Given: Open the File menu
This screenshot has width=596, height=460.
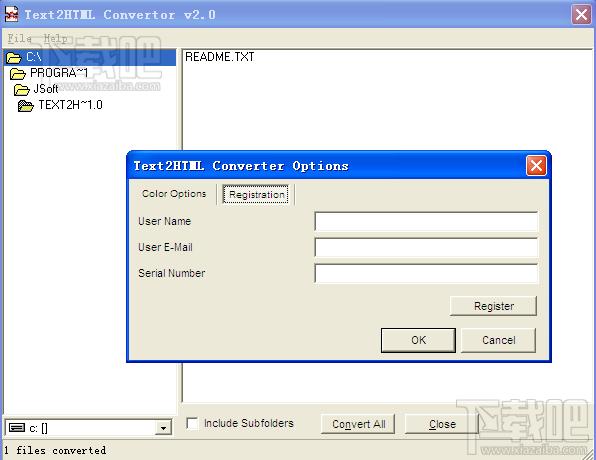Looking at the screenshot, I should (20, 38).
